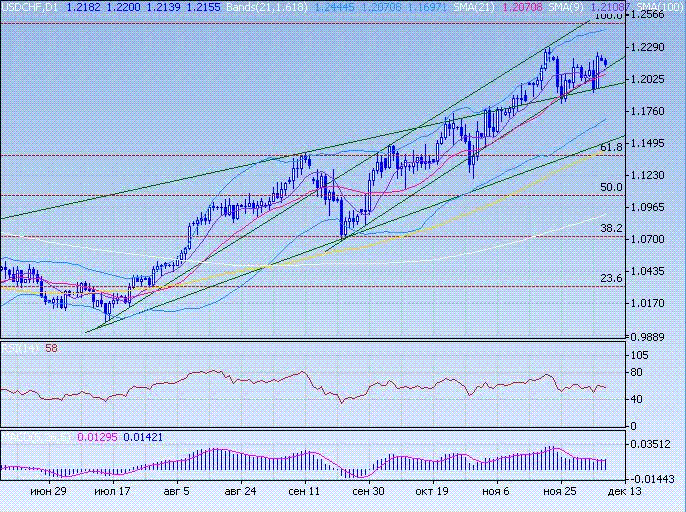
Task: Select the 100.0 Fibonacci level label
Action: point(607,16)
